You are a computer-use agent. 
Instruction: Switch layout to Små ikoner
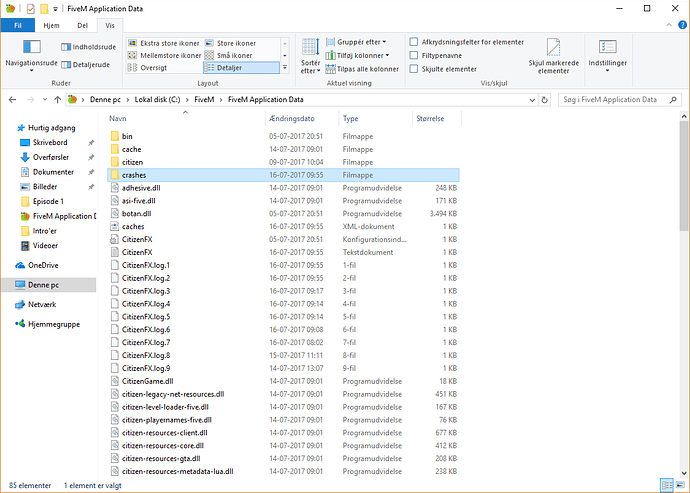coord(228,55)
